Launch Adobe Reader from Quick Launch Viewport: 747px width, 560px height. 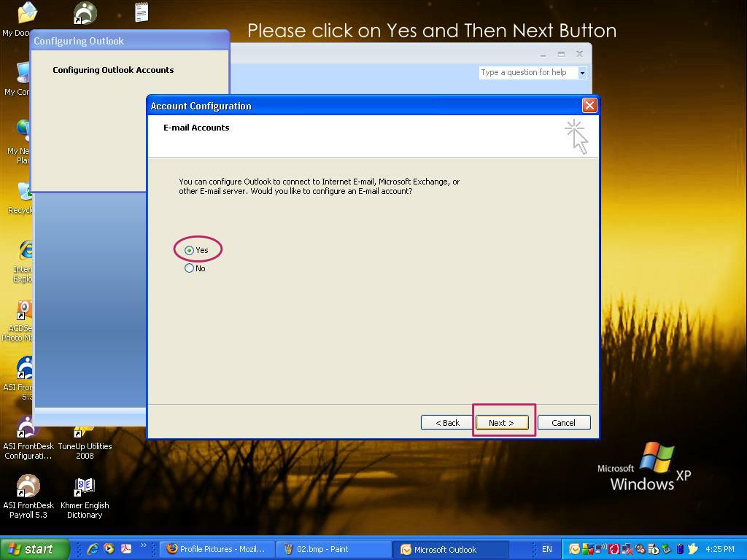click(x=125, y=549)
